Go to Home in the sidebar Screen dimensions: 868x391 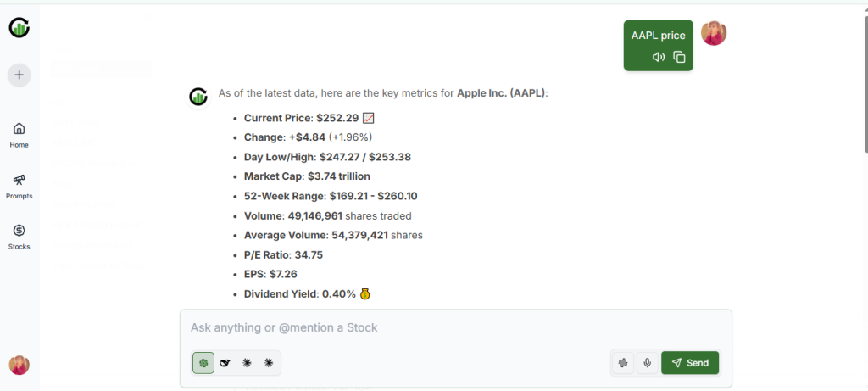19,134
